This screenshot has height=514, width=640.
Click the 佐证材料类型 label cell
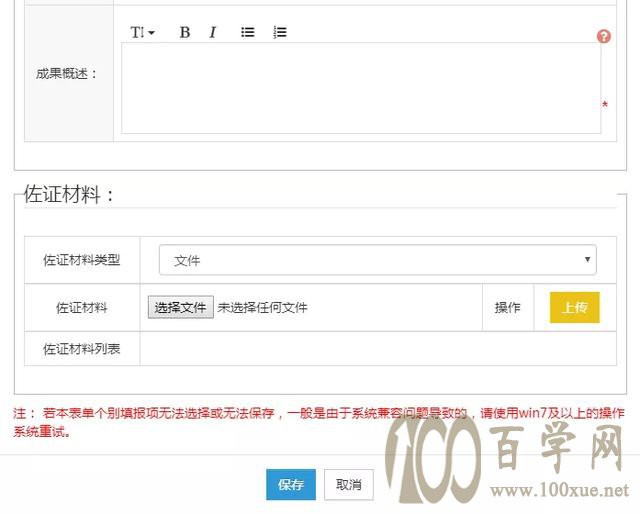(x=82, y=260)
